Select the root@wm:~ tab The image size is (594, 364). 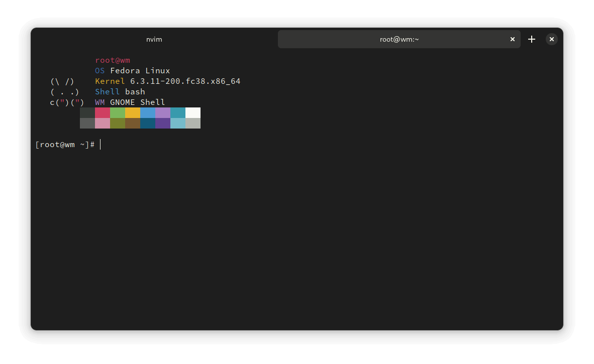coord(399,39)
